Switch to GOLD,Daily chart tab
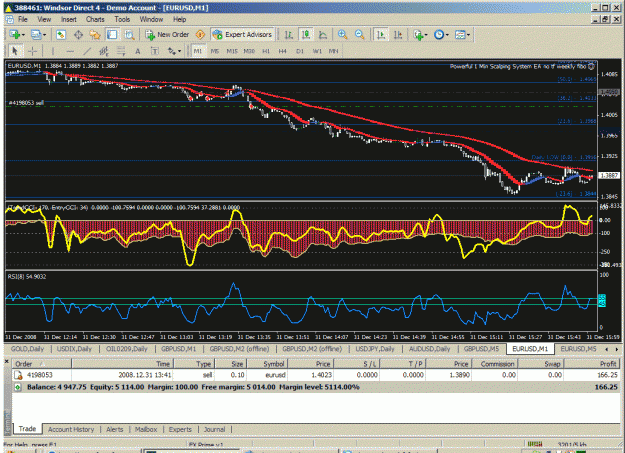625x453 pixels. (27, 349)
